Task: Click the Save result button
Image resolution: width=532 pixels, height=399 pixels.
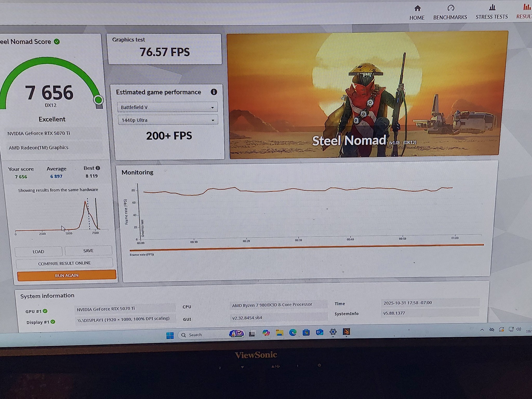Action: click(x=88, y=251)
